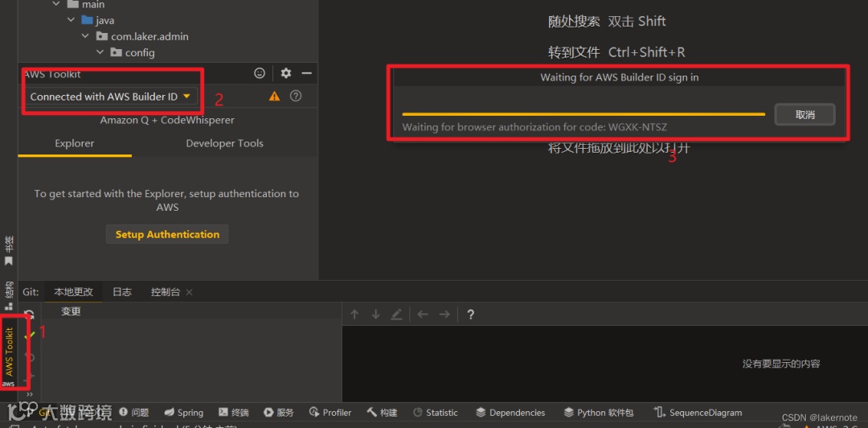
Task: Click the orange warning triangle icon
Action: pos(275,97)
